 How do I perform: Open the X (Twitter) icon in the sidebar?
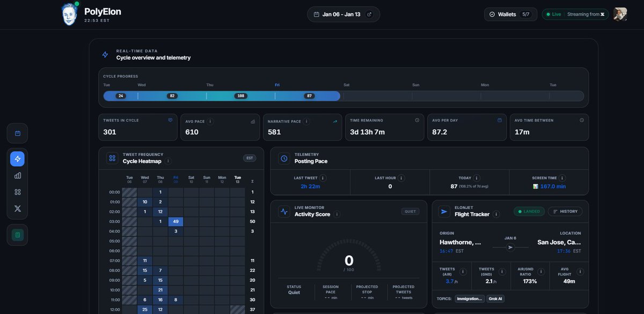[x=17, y=208]
